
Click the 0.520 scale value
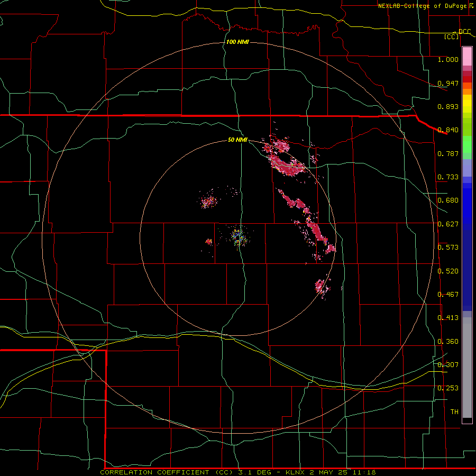448,271
